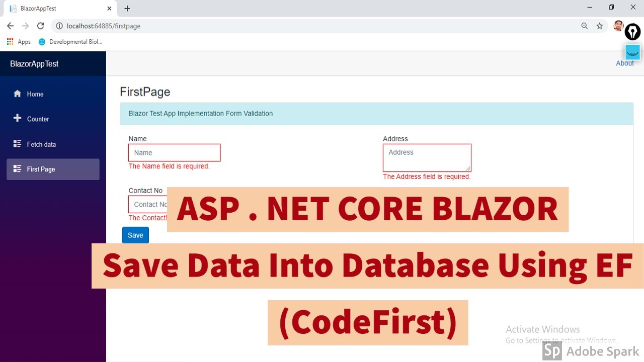This screenshot has height=362, width=644.
Task: Click the Fetch data list icon
Action: 18,144
